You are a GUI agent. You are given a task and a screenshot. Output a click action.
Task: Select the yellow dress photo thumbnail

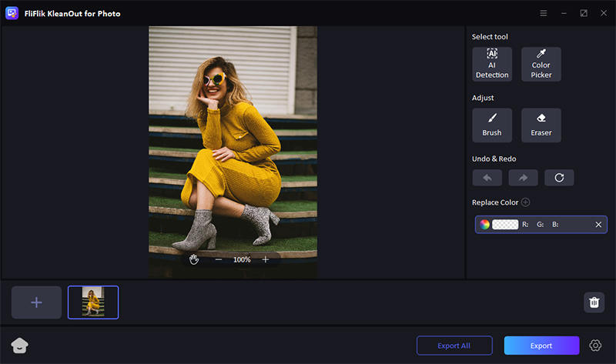(x=93, y=302)
